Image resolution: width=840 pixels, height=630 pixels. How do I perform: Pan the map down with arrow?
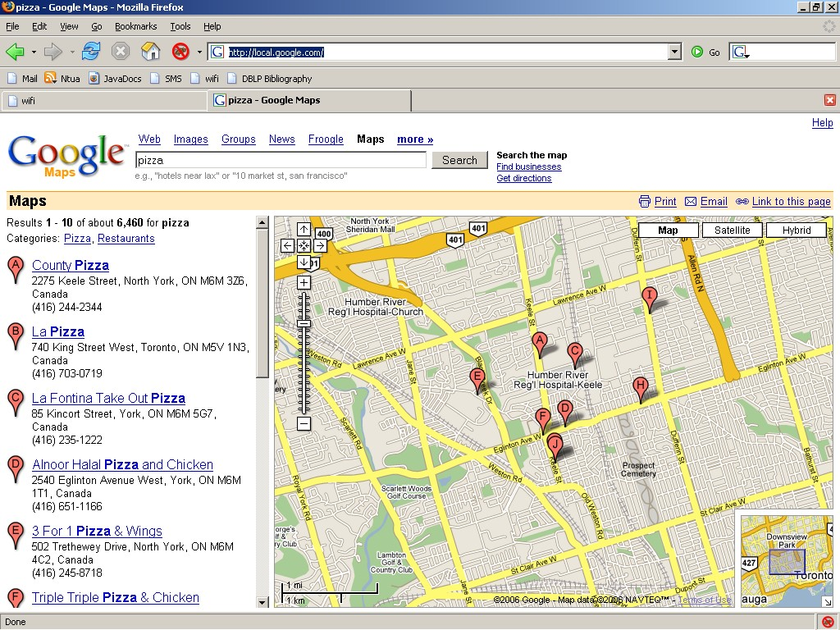(304, 262)
